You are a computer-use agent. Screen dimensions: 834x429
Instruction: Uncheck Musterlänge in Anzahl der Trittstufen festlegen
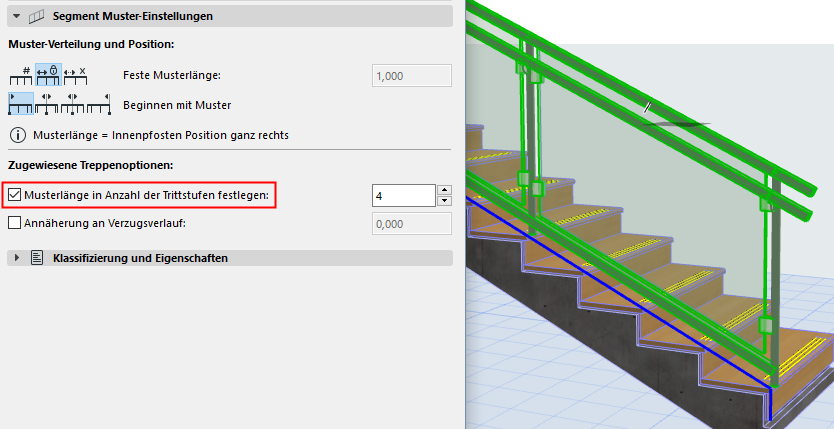(15, 195)
